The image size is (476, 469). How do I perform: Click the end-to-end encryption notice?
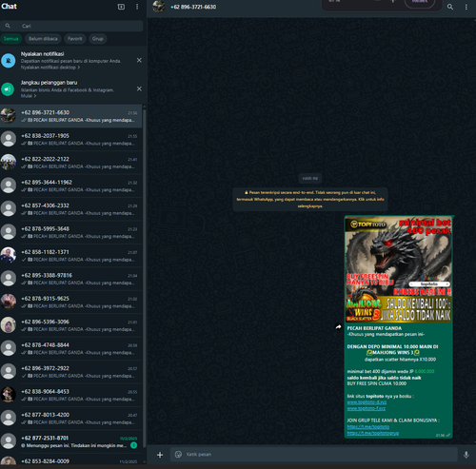tap(310, 199)
